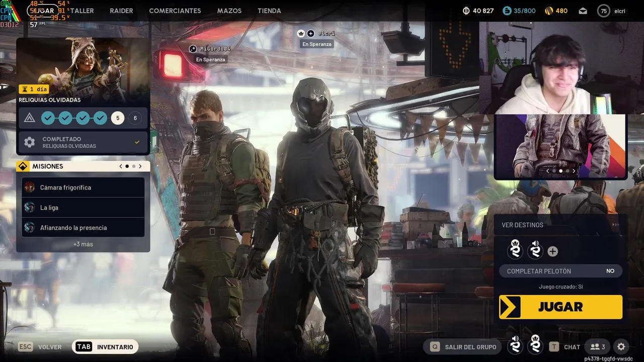Go to the previous Misiones page arrow
Screen dimensions: 644x362
[121, 166]
